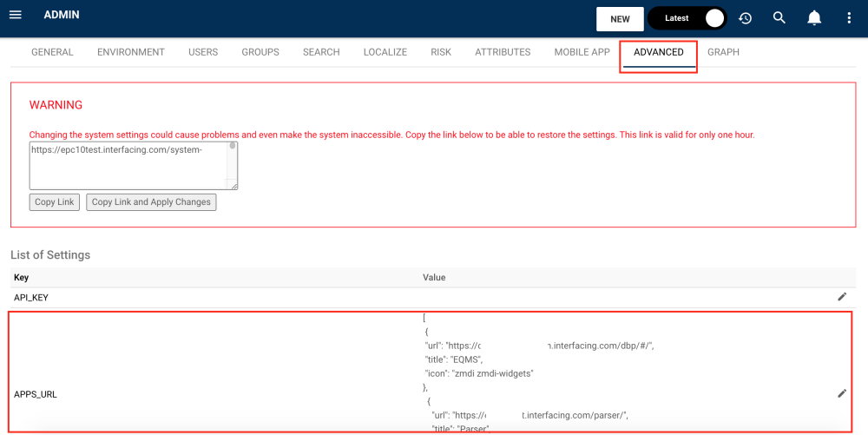Open the hamburger navigation menu

tap(16, 15)
